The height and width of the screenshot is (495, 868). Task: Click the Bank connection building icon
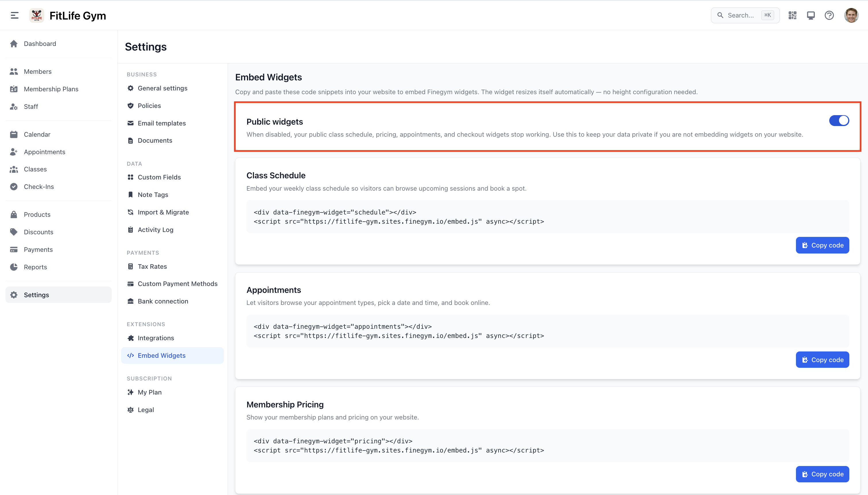(131, 301)
